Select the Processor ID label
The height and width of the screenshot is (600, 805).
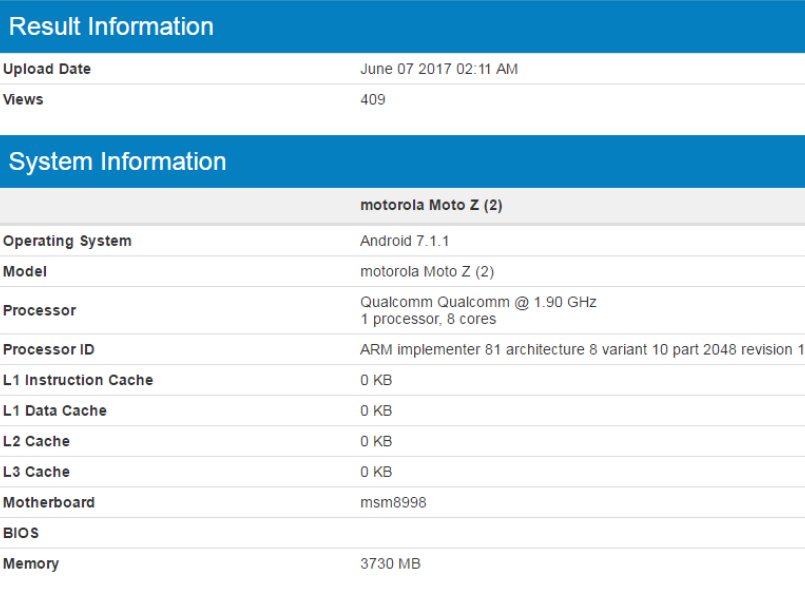[x=49, y=350]
